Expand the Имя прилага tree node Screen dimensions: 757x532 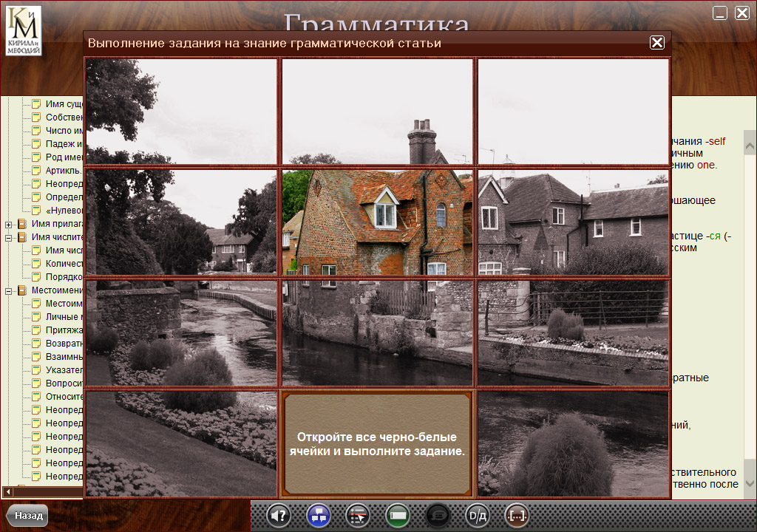[8, 225]
